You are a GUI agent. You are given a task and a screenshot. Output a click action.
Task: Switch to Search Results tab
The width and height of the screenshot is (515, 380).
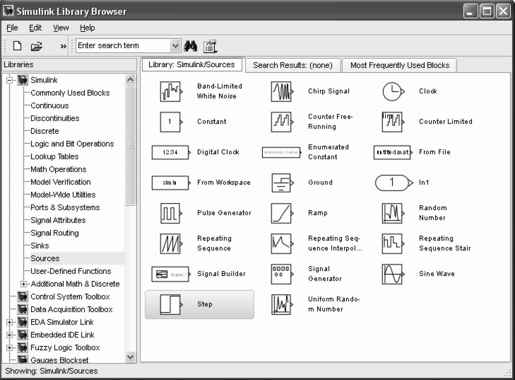point(293,65)
